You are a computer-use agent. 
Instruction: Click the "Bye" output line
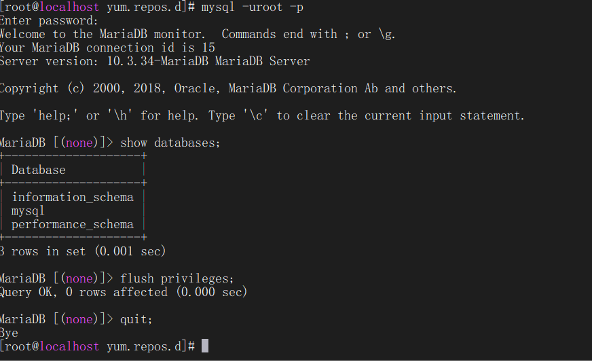[x=10, y=333]
